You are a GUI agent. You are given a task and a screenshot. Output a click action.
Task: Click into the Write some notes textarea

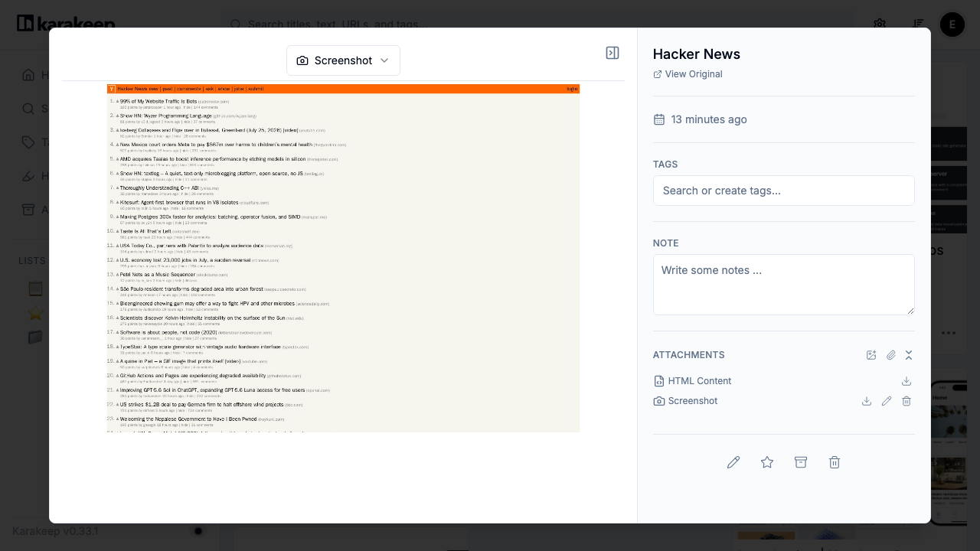coord(784,285)
